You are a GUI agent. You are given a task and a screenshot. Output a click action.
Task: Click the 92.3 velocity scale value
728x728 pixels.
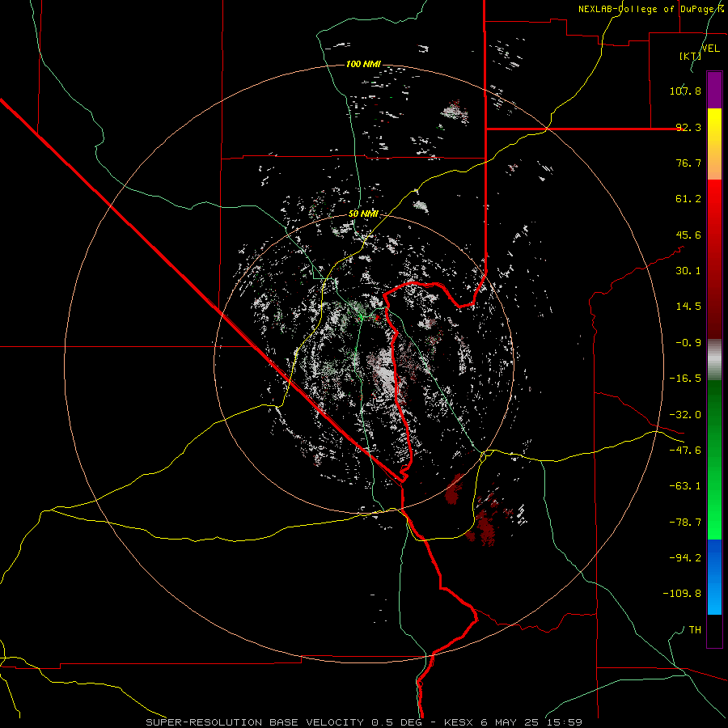click(x=688, y=127)
